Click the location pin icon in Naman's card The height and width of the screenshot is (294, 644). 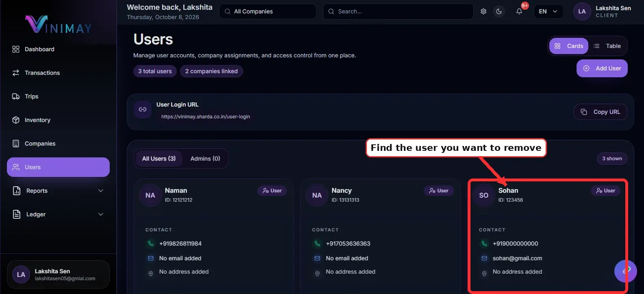pos(151,274)
